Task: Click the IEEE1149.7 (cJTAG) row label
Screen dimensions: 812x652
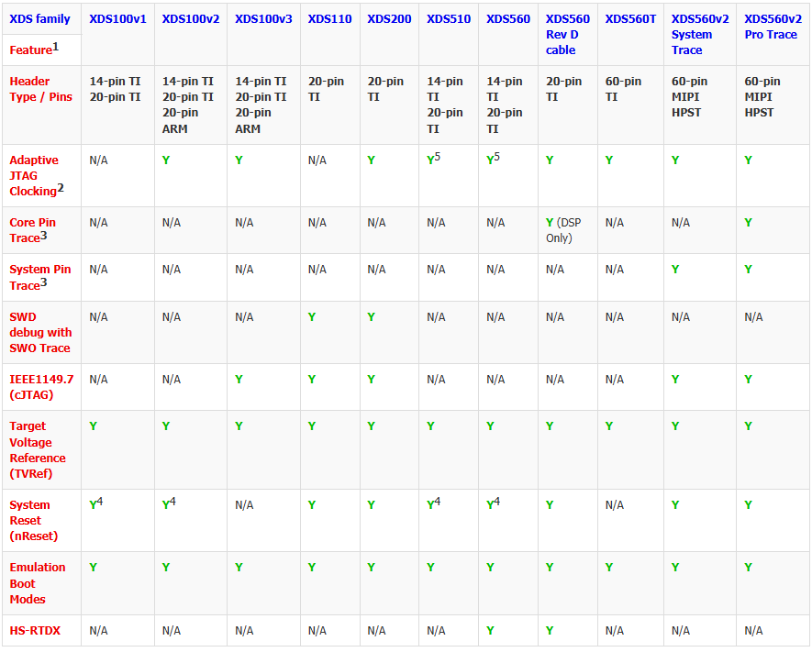Action: (x=41, y=387)
